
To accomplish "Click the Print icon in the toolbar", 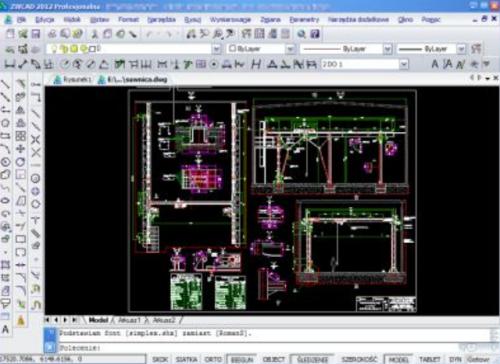I will click(52, 34).
